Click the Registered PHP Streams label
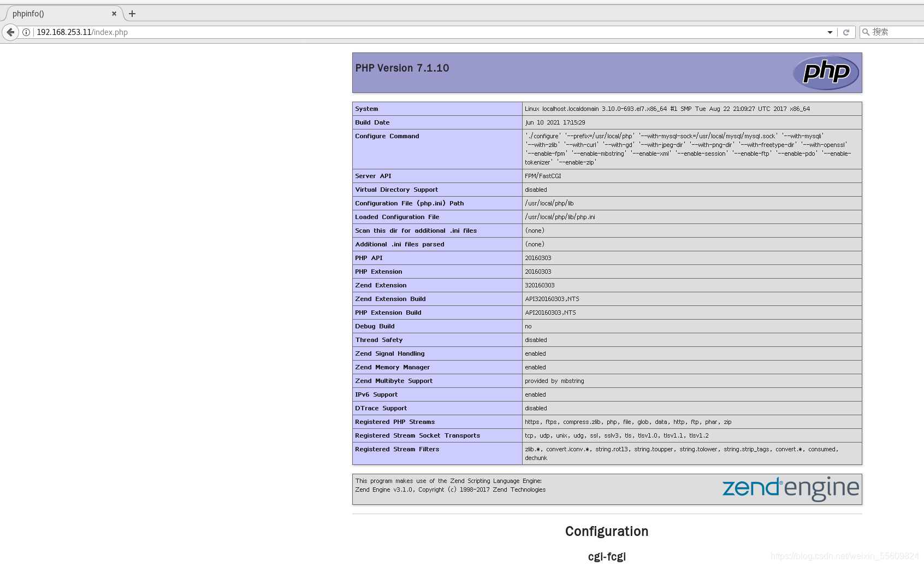Viewport: 924px width, 566px height. click(395, 422)
